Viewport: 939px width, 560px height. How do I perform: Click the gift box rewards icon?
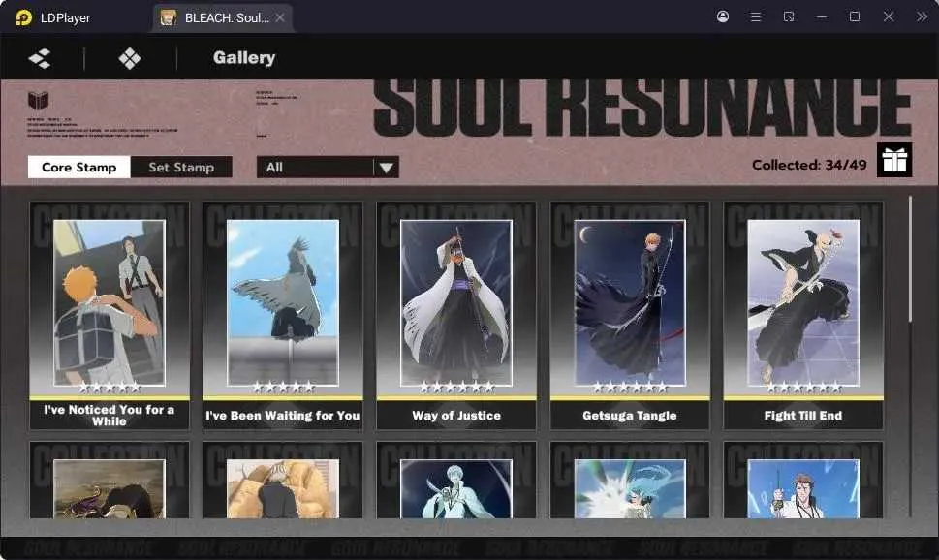(894, 160)
